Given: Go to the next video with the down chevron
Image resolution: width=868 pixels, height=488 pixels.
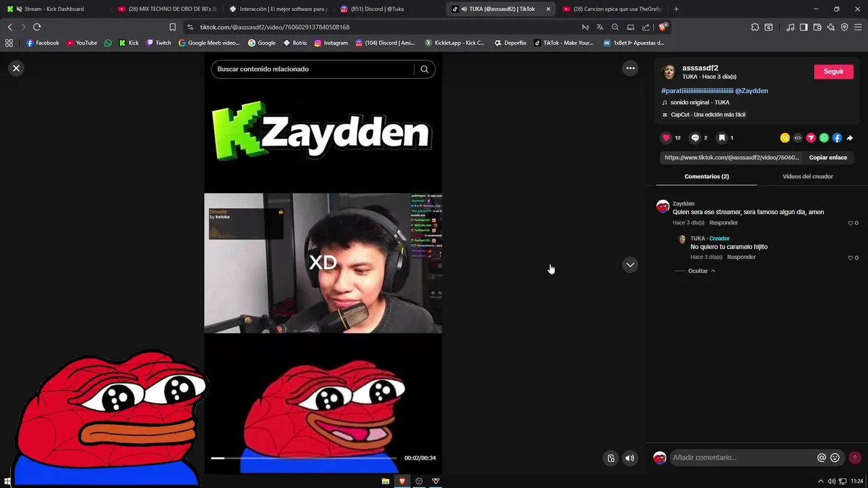Looking at the screenshot, I should pos(630,265).
